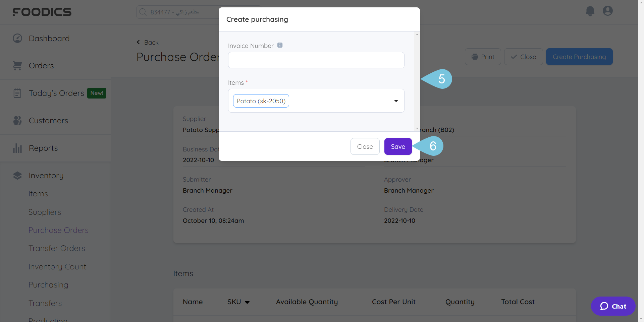Click the info icon next to Invoice Number

click(x=280, y=45)
